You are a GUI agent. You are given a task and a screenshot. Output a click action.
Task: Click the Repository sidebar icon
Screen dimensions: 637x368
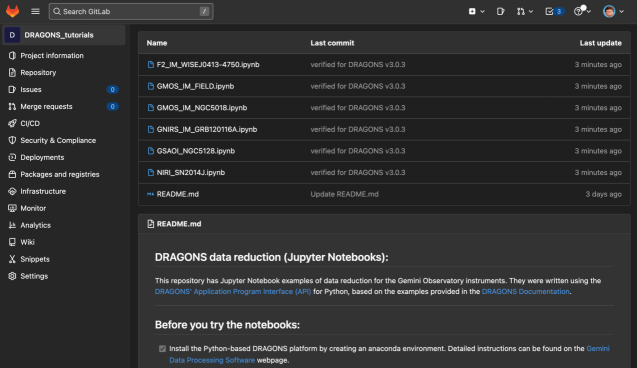(12, 72)
